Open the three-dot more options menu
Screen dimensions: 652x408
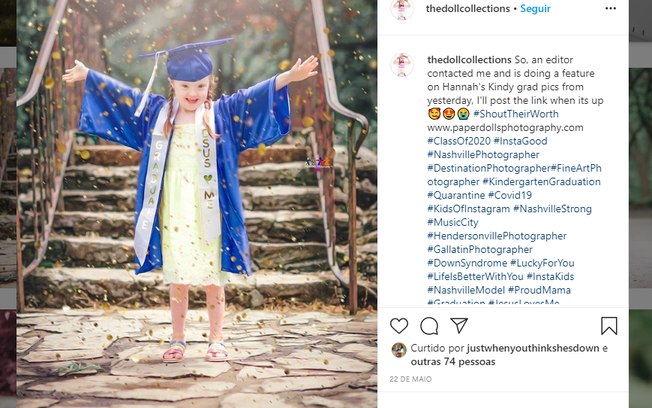(610, 9)
